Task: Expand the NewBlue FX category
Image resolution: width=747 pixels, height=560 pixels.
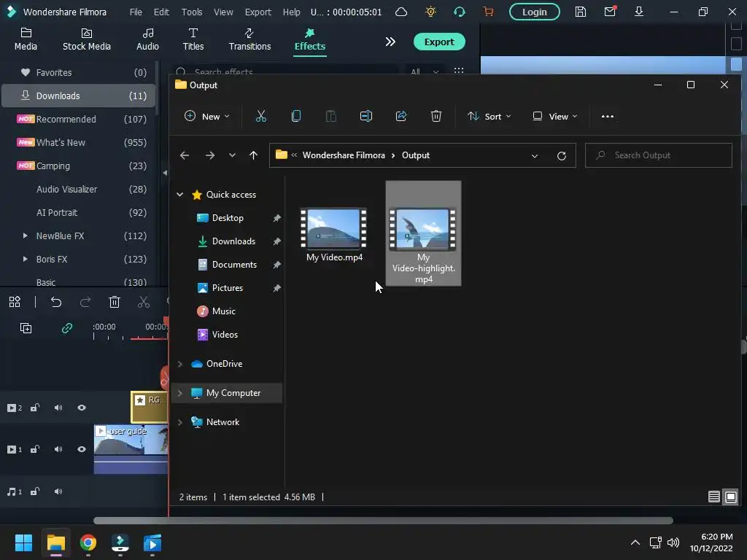Action: 26,236
